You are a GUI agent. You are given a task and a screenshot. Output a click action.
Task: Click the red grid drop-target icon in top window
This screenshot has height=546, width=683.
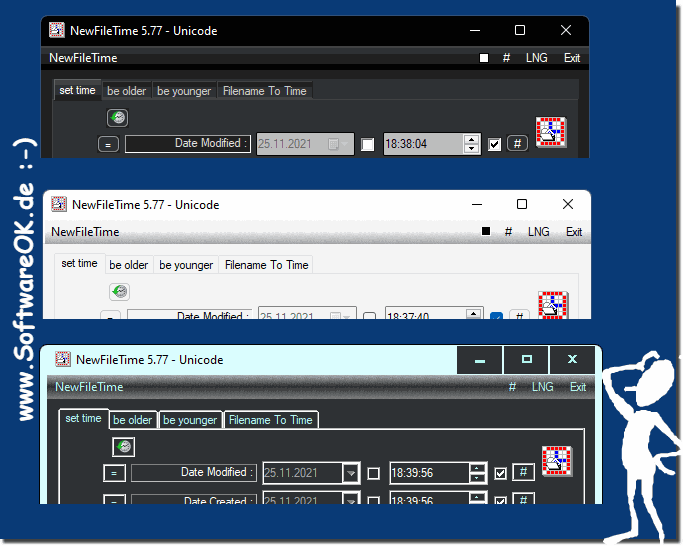point(551,132)
